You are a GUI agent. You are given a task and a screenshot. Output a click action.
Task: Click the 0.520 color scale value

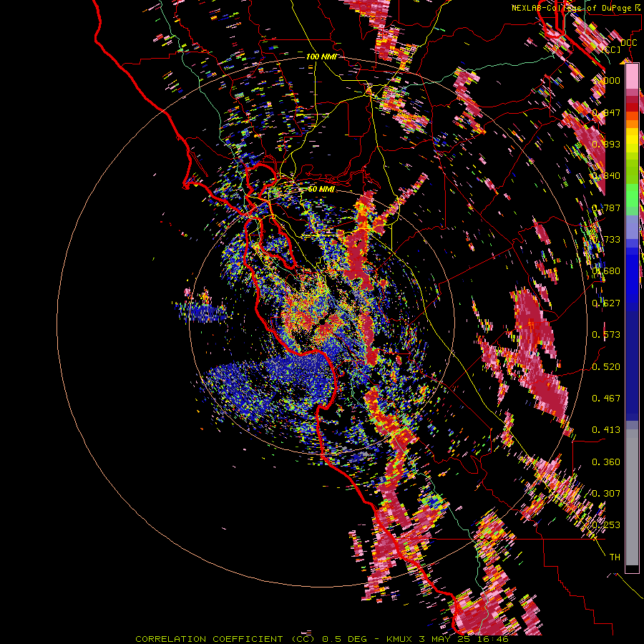click(x=606, y=366)
